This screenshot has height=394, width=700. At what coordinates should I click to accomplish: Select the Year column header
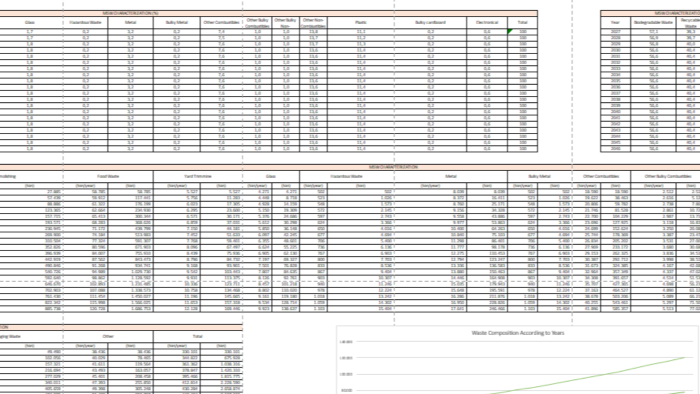coord(615,22)
